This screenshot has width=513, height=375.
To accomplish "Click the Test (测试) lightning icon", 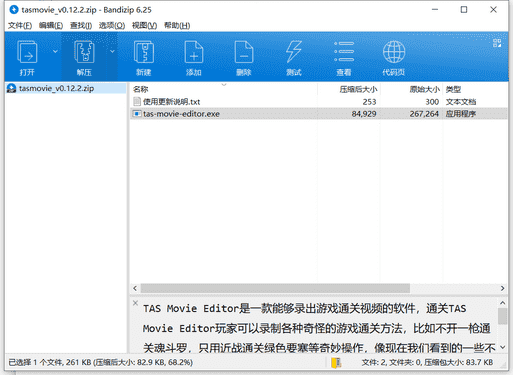I will (294, 52).
